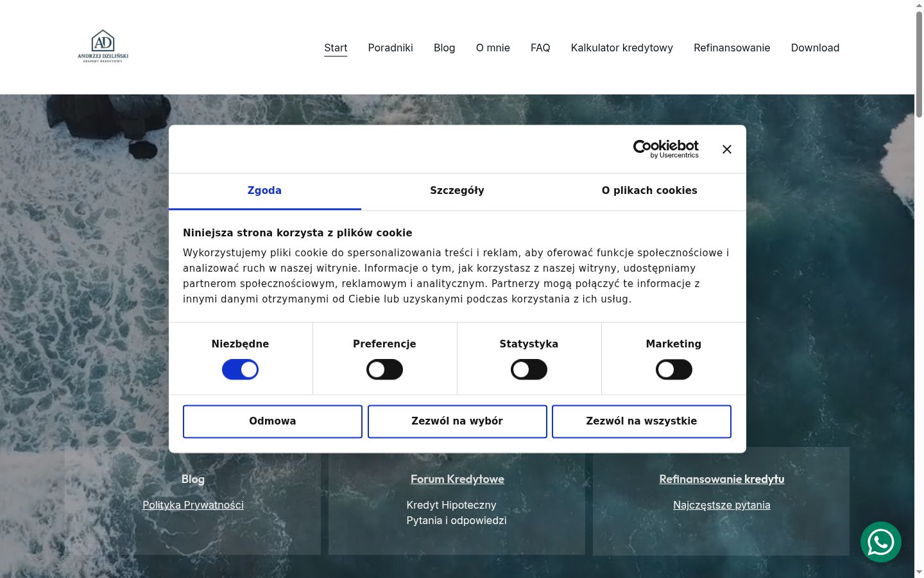Click the Andrzej Dziliński AD logo
The image size is (924, 578).
(x=103, y=47)
